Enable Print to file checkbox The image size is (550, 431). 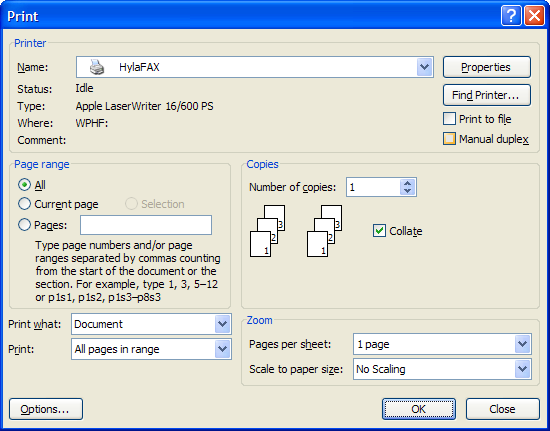click(x=449, y=119)
